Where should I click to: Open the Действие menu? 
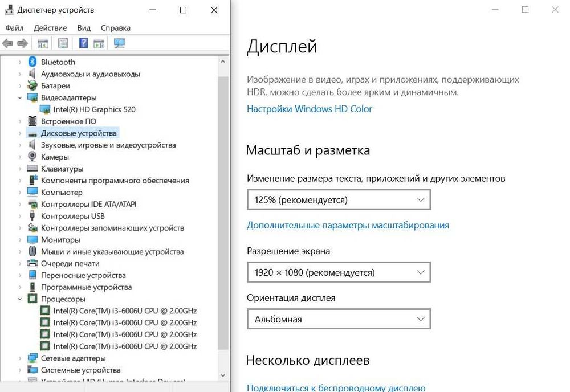[x=50, y=28]
